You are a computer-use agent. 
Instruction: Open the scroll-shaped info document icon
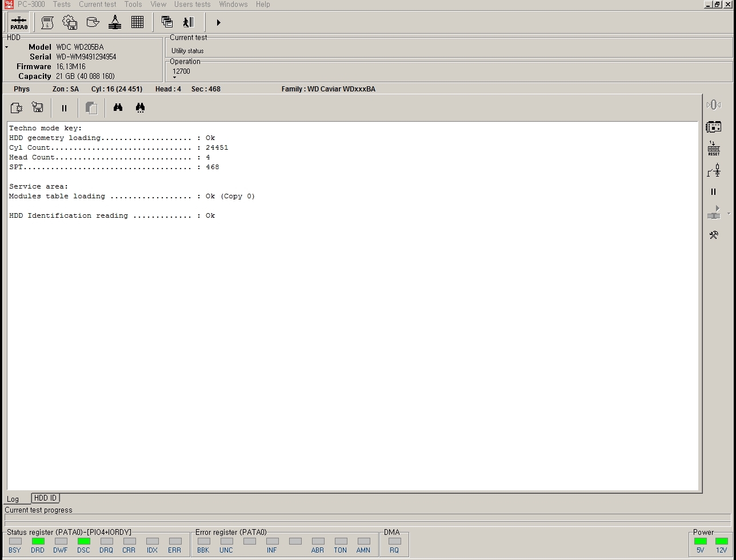(x=47, y=22)
